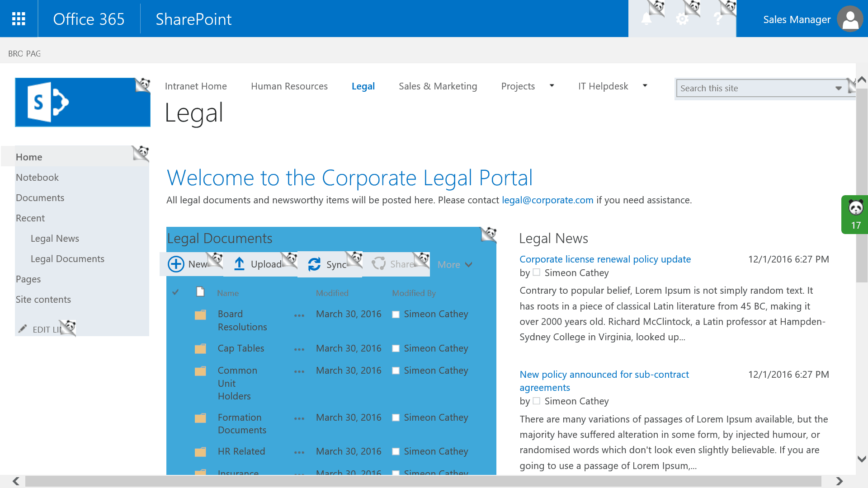This screenshot has width=868, height=488.
Task: Open the help question mark icon
Action: coord(718,19)
